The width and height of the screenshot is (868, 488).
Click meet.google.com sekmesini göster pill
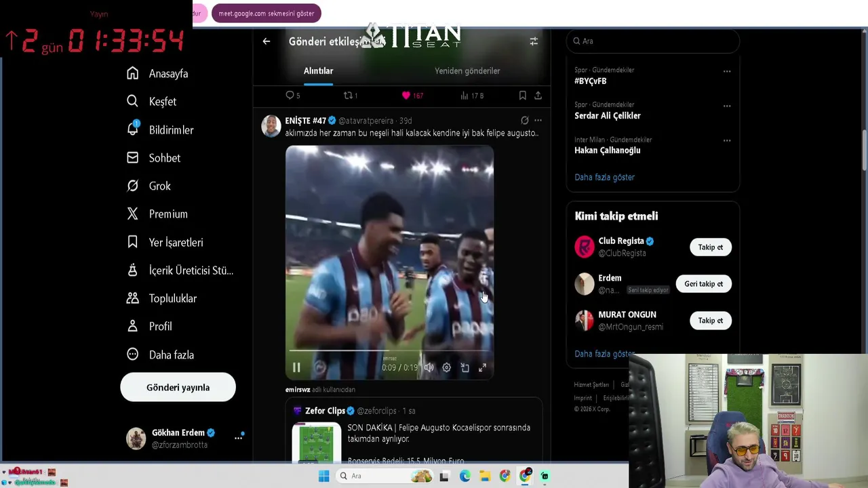point(267,14)
